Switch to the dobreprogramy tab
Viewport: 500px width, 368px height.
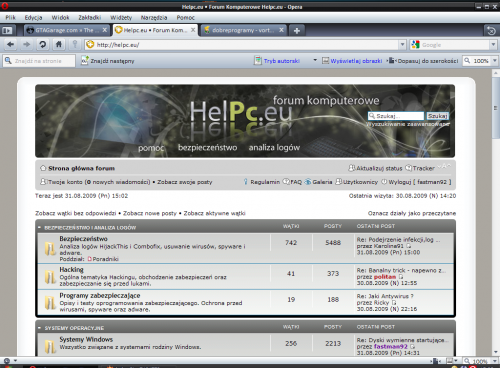pyautogui.click(x=243, y=30)
